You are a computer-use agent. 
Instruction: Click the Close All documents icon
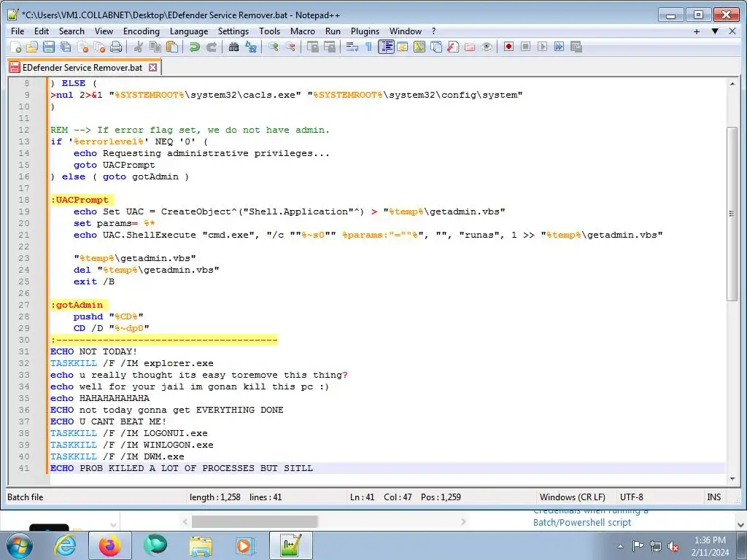pyautogui.click(x=99, y=47)
